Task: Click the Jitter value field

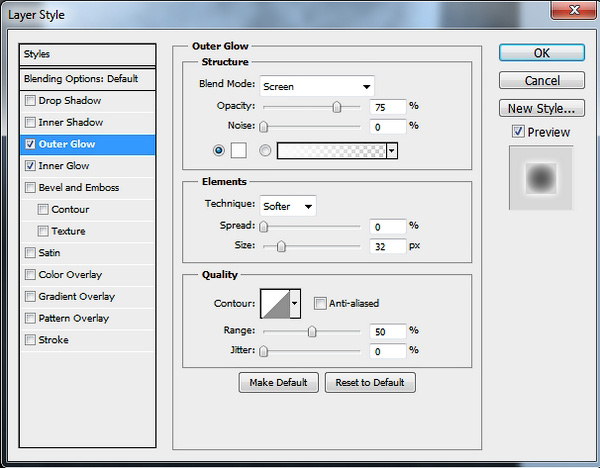Action: [x=388, y=351]
